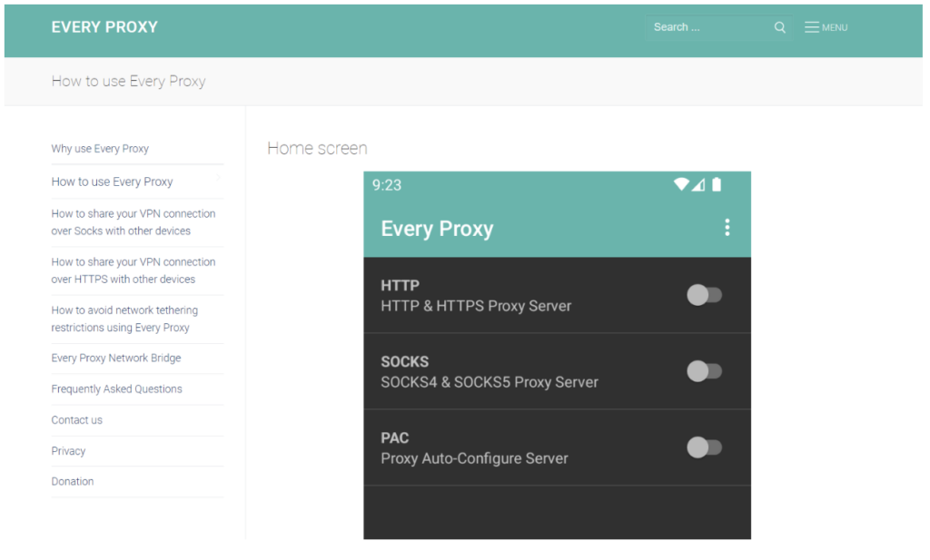Enable the PAC Proxy Auto-Configure Server
The width and height of the screenshot is (930, 560).
point(705,447)
